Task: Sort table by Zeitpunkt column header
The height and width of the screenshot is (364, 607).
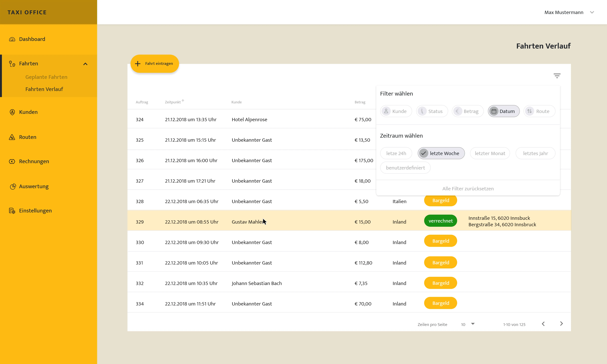Action: (x=173, y=102)
